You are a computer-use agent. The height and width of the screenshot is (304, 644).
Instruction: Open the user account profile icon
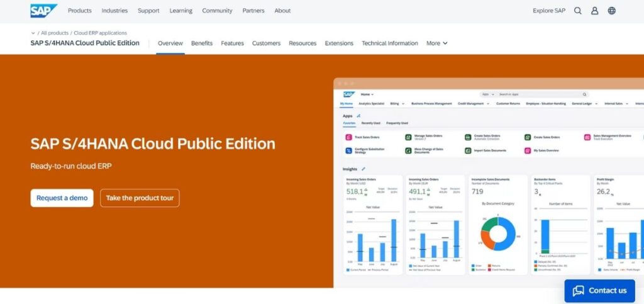tap(594, 11)
